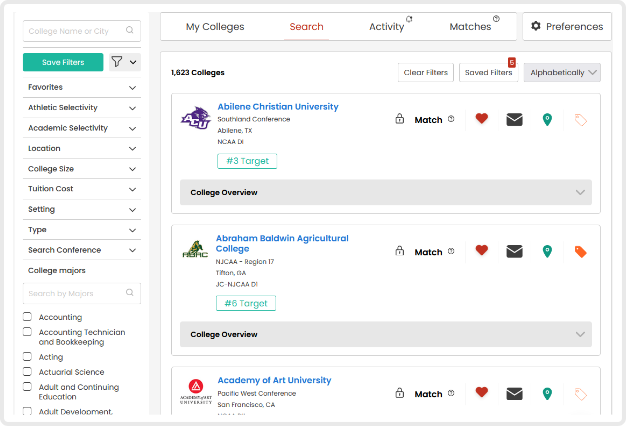Open the funnel filter icon menu
Screen dimensions: 626x426
coord(124,62)
